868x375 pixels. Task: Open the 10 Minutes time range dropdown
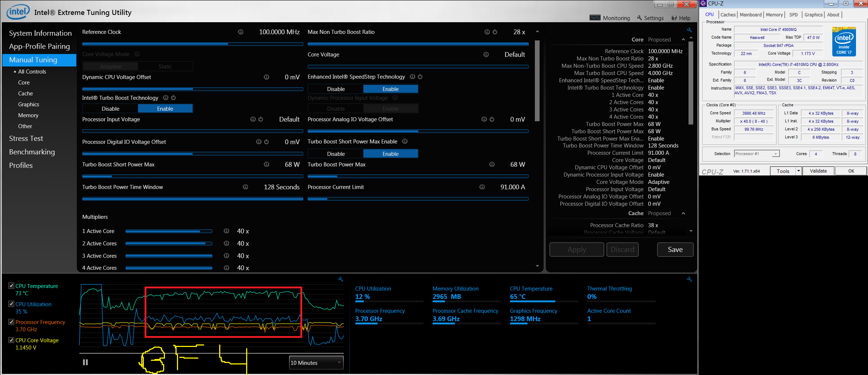pos(316,363)
